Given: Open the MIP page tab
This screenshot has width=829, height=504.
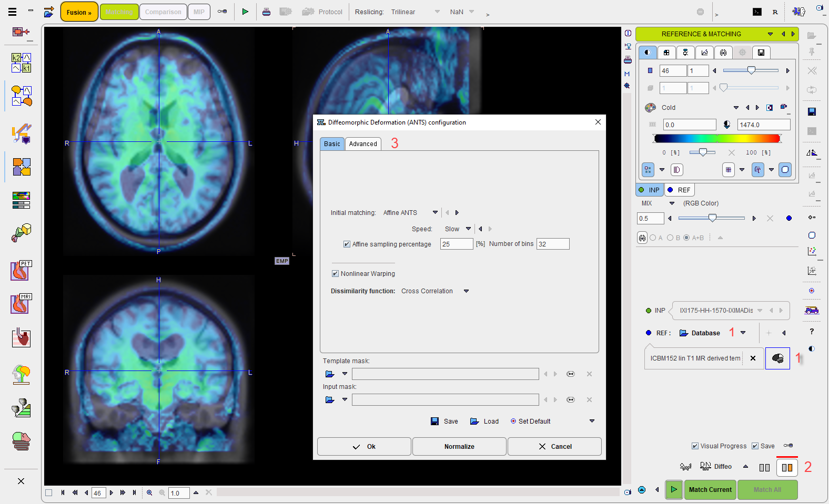Looking at the screenshot, I should pyautogui.click(x=199, y=12).
